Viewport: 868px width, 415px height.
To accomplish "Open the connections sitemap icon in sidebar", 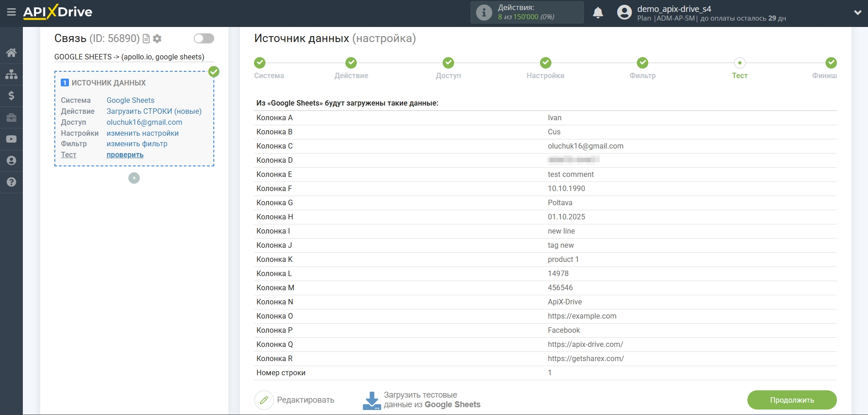I will (11, 74).
